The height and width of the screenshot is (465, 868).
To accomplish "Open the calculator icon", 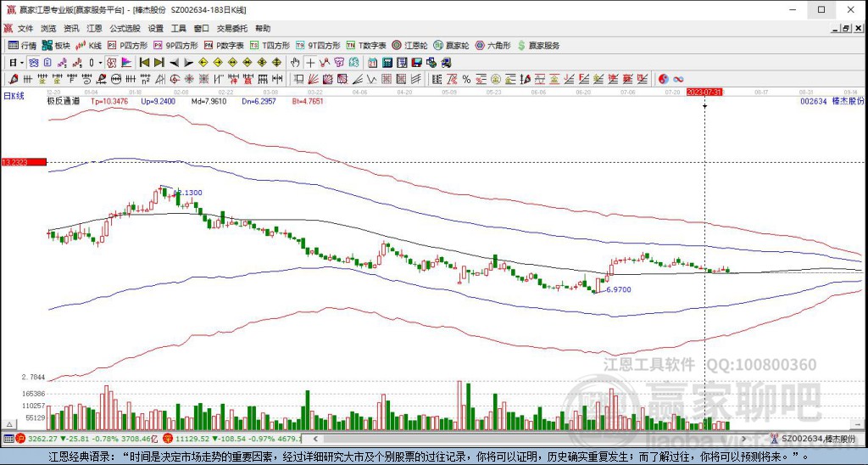I will 387,63.
